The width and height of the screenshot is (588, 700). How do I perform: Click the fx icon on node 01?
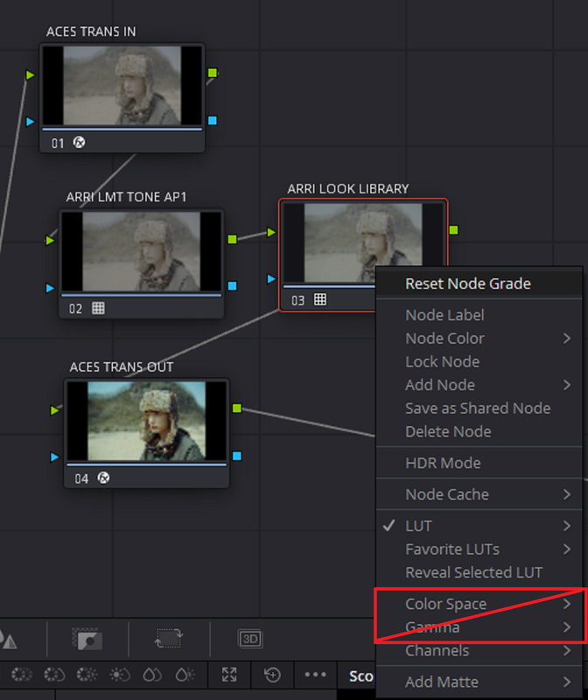coord(79,143)
